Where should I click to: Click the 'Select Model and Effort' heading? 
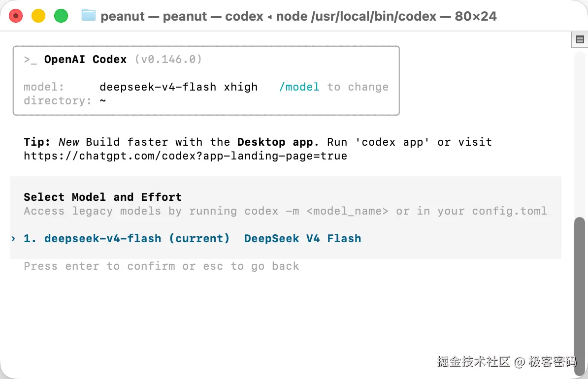click(x=103, y=197)
